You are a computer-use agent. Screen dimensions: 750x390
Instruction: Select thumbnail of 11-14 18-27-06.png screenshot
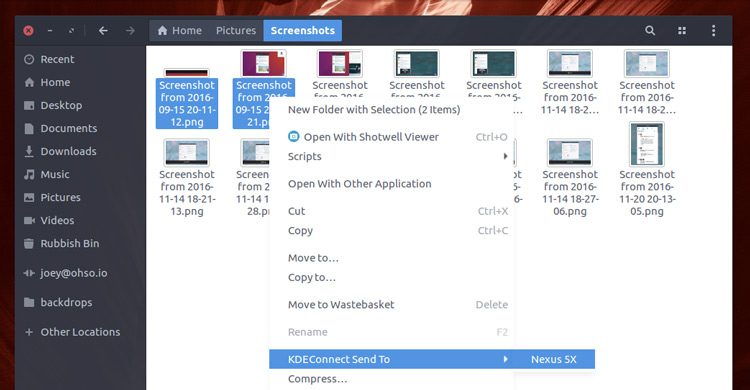tap(570, 152)
